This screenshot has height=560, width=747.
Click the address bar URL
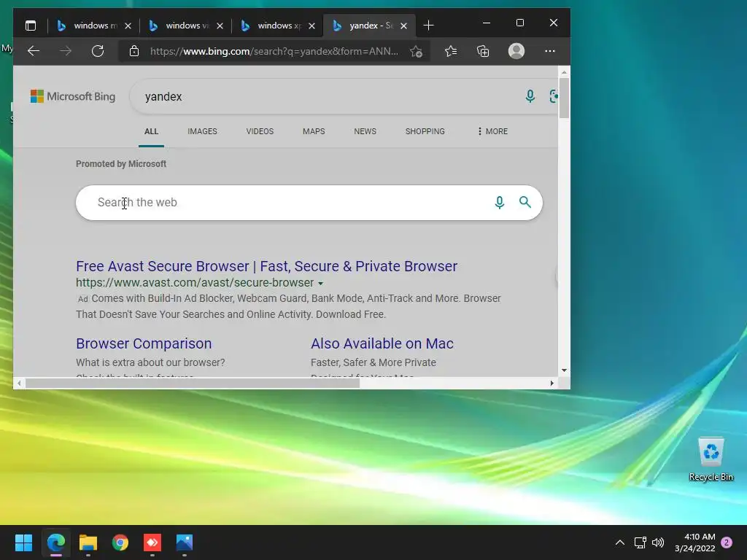click(x=274, y=51)
